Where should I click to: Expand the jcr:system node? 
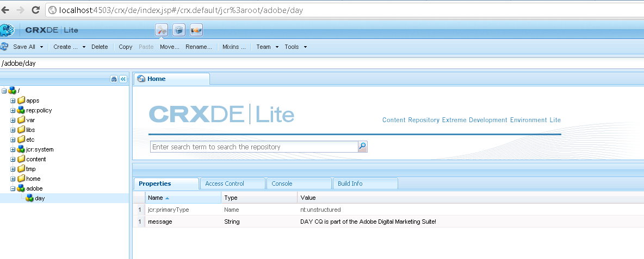coord(13,149)
